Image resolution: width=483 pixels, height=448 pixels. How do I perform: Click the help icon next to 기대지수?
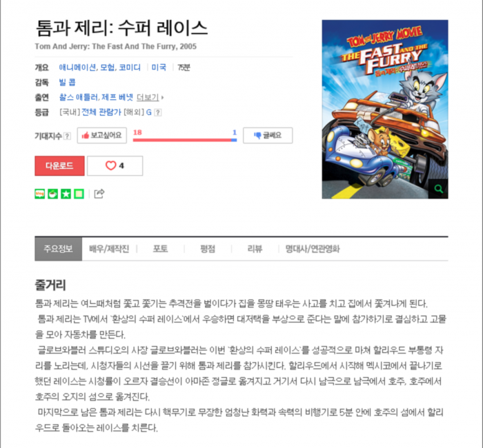[67, 136]
